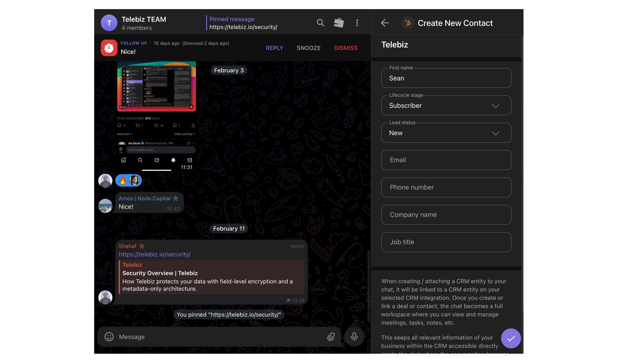Go back with the left arrow
This screenshot has height=362, width=644.
click(x=385, y=23)
